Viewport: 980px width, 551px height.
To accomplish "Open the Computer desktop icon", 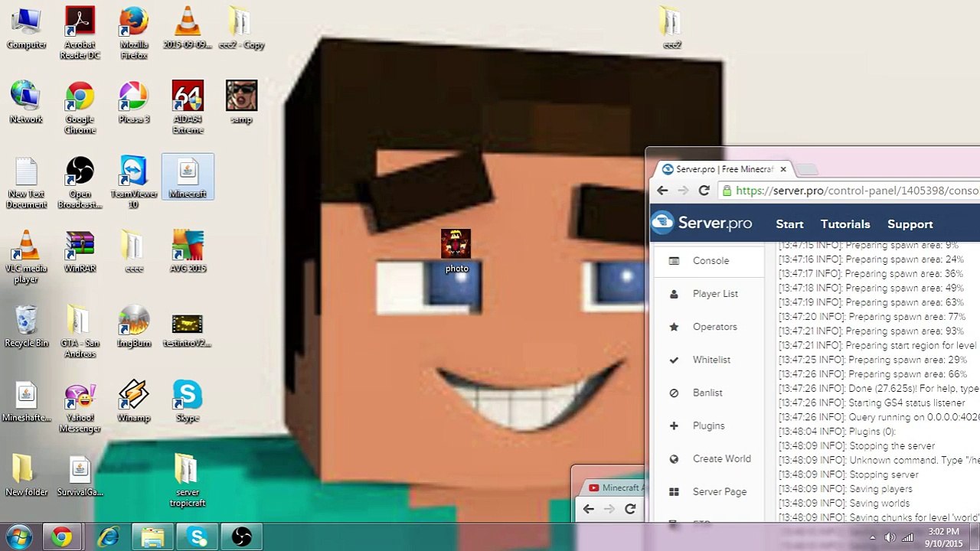I will click(x=26, y=28).
